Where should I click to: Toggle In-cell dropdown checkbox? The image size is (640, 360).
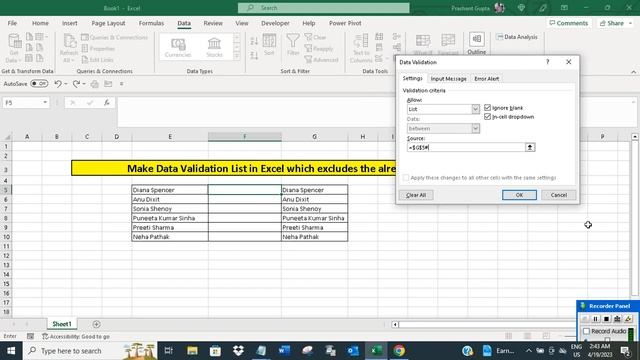(x=487, y=117)
